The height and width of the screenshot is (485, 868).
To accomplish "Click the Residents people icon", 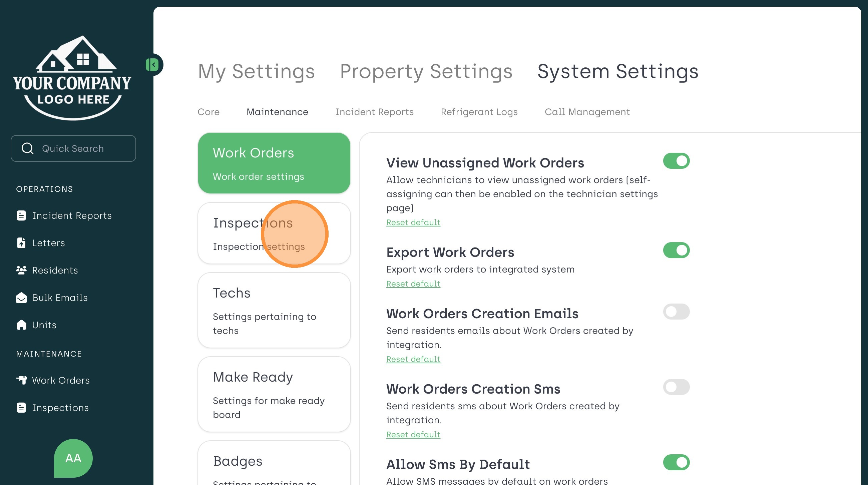I will tap(21, 270).
